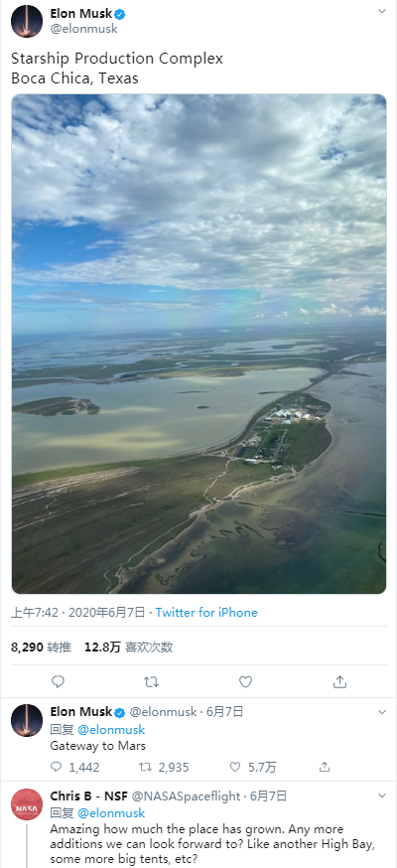Open the NASASpaceflight profile avatar

click(x=27, y=804)
